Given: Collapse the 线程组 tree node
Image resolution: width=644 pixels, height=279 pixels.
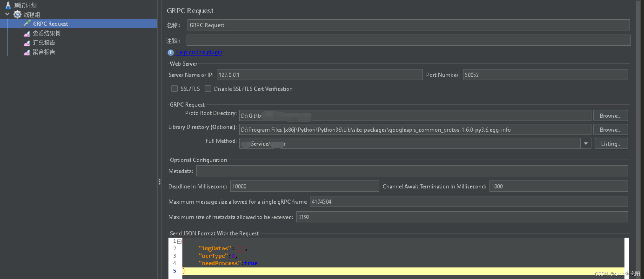Looking at the screenshot, I should pyautogui.click(x=7, y=14).
